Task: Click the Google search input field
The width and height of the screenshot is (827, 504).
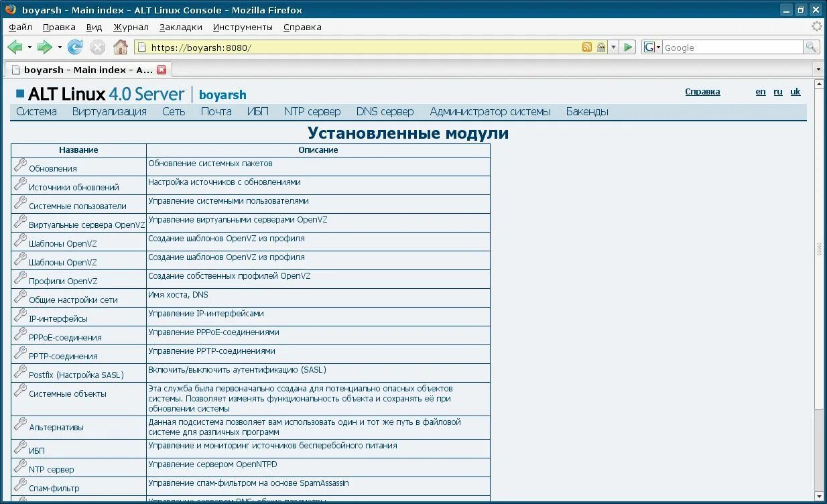Action: coord(733,47)
